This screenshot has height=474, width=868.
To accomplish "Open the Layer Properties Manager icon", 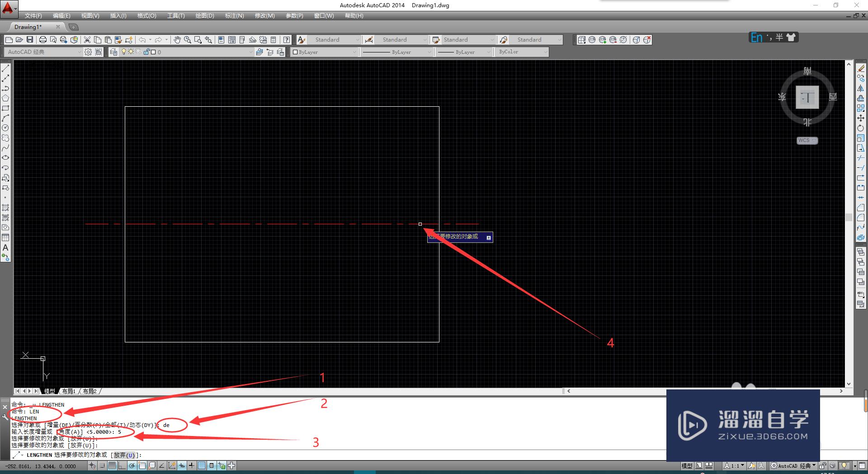I will [113, 52].
